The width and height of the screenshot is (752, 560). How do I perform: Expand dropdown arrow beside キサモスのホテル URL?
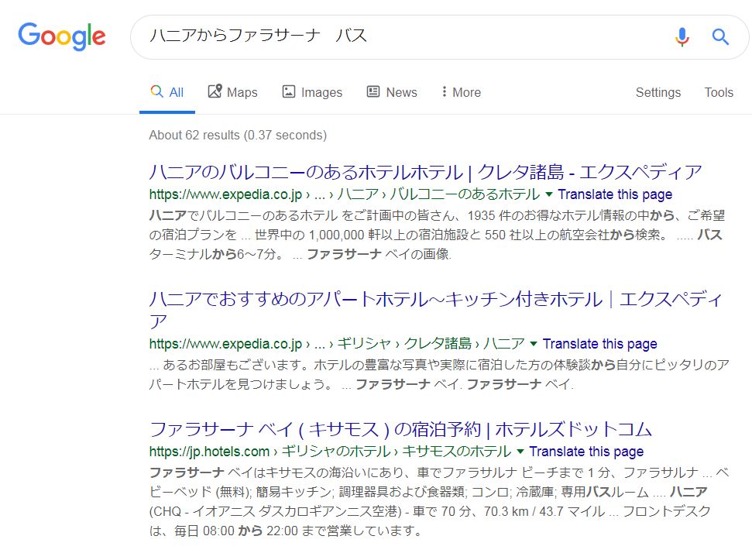(x=520, y=452)
